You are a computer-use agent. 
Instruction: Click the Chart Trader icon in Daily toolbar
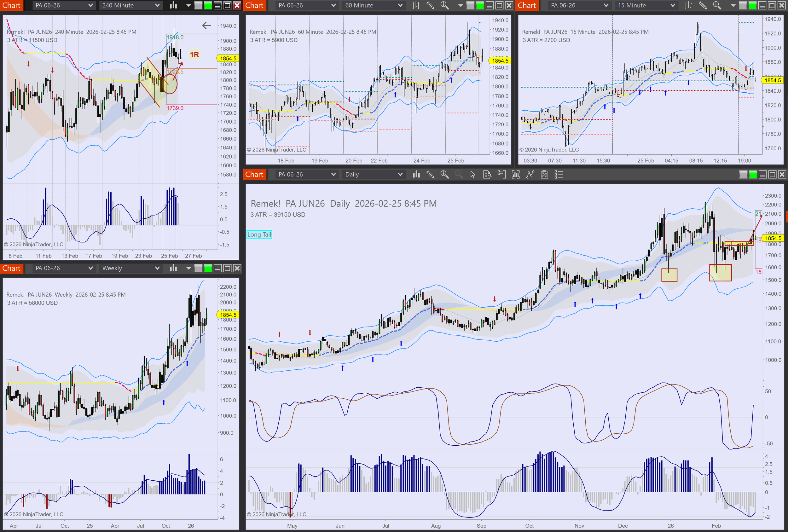501,175
